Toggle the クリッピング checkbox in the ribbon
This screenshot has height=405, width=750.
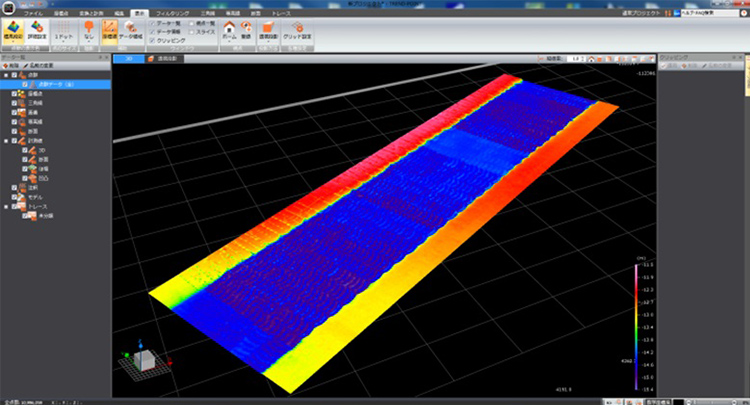[153, 41]
